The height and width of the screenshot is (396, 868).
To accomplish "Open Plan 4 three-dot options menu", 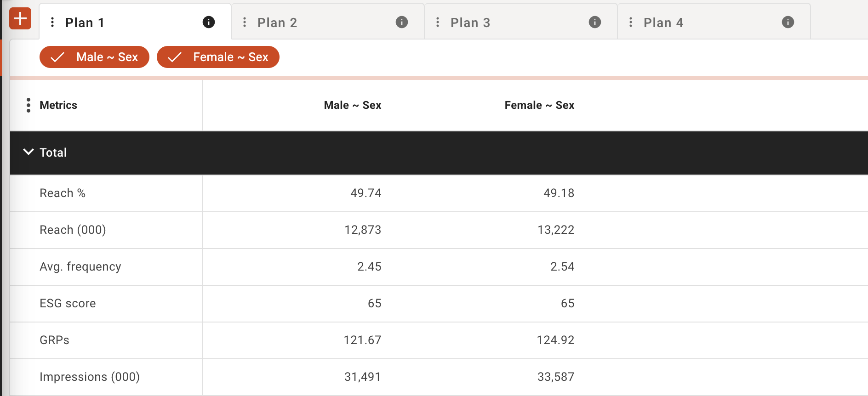I will pos(631,22).
